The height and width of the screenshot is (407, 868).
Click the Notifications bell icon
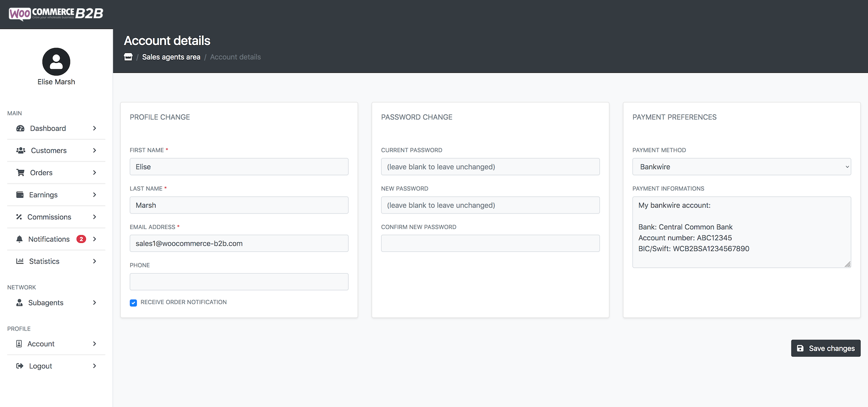(x=19, y=239)
